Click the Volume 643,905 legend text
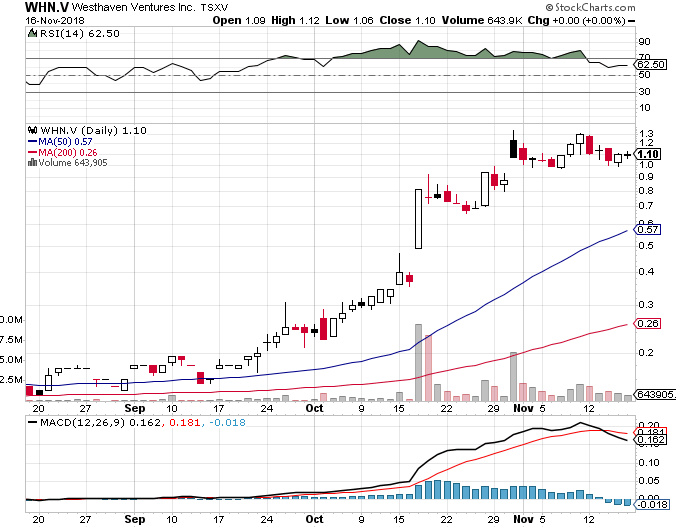 tap(73, 163)
